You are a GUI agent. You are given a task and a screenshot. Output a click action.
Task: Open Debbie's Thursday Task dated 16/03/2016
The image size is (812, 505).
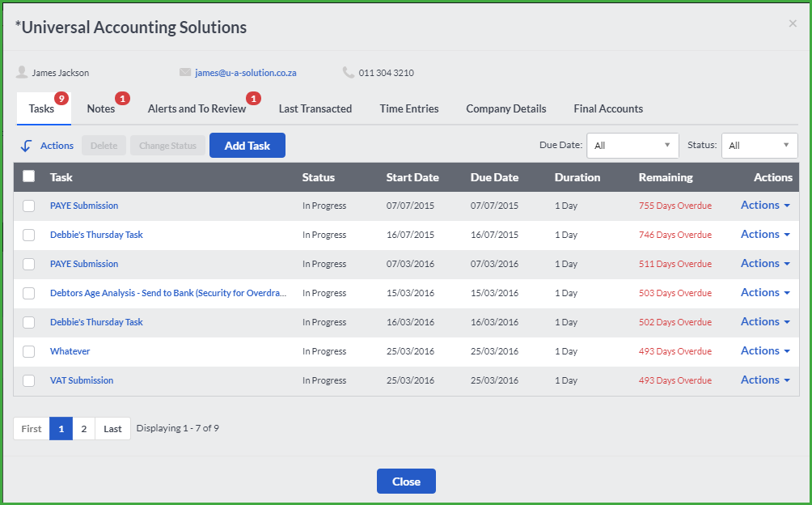pyautogui.click(x=96, y=321)
